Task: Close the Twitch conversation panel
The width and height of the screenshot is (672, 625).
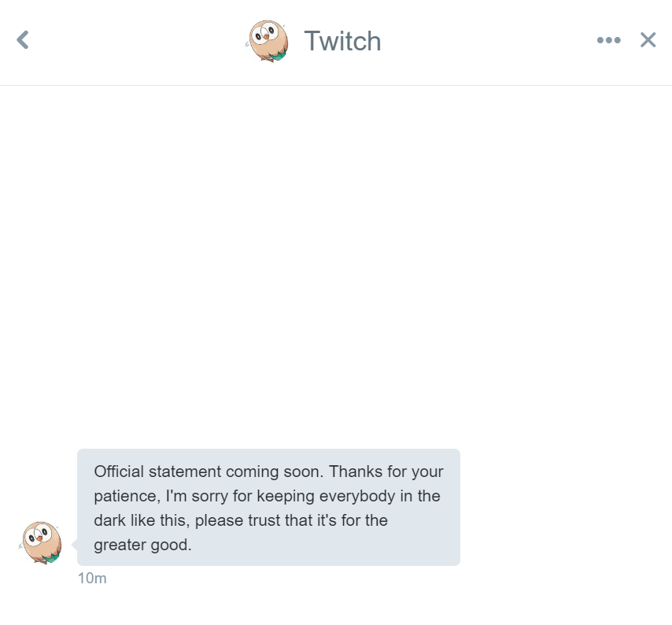Action: [x=648, y=40]
